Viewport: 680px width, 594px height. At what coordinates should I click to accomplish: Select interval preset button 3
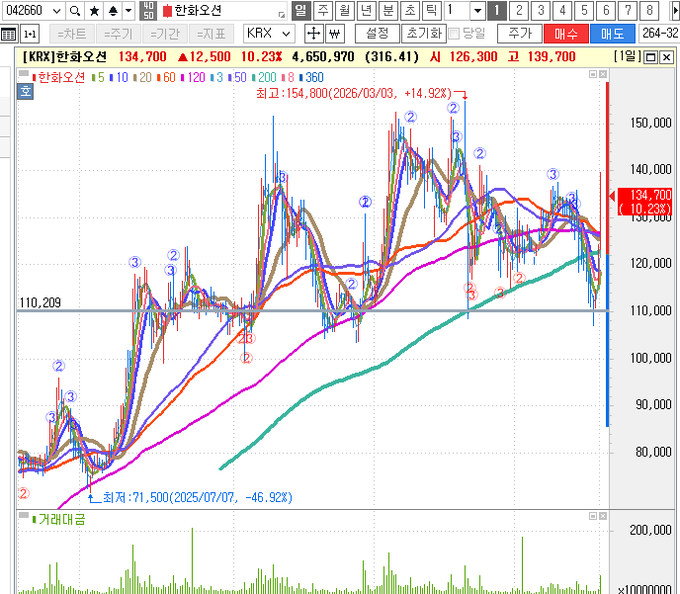541,10
